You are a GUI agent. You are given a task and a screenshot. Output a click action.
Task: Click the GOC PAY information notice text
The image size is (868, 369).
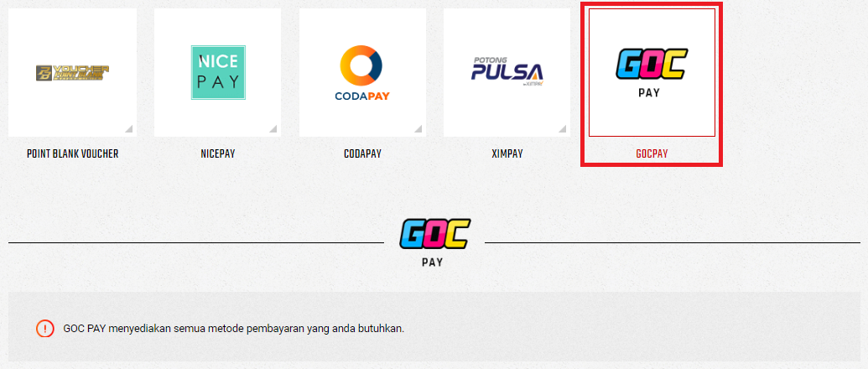234,328
